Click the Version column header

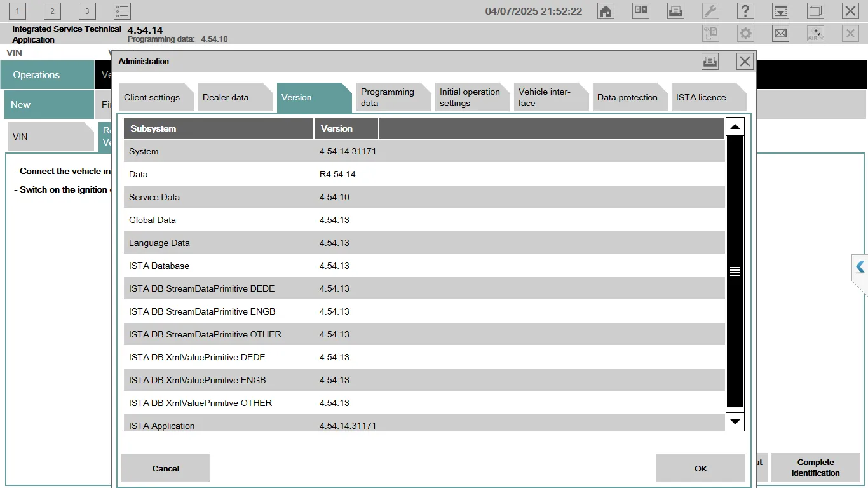[346, 128]
